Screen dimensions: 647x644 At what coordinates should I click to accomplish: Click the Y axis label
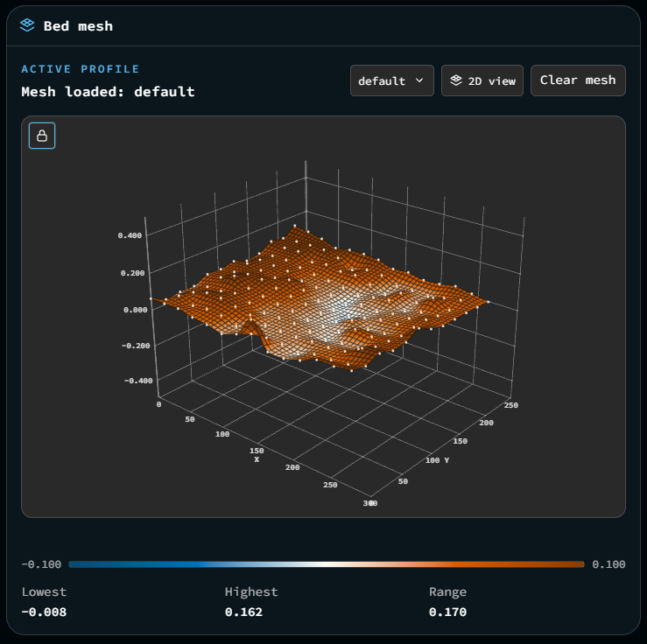(447, 460)
